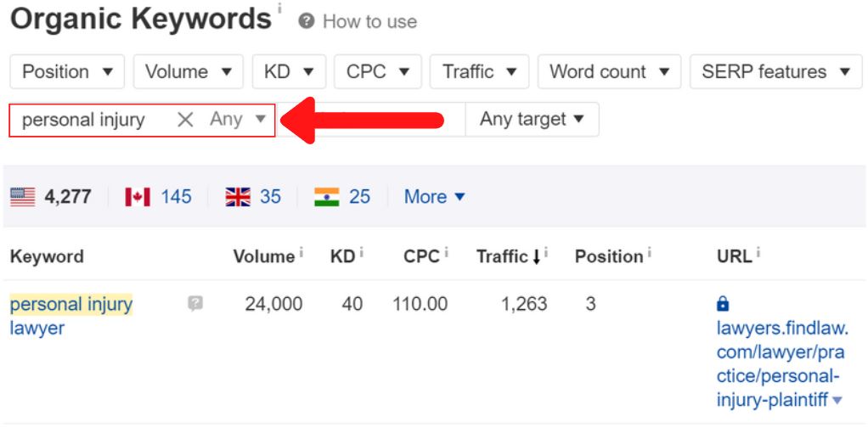Select the India flag results
This screenshot has width=868, height=427.
(x=327, y=197)
